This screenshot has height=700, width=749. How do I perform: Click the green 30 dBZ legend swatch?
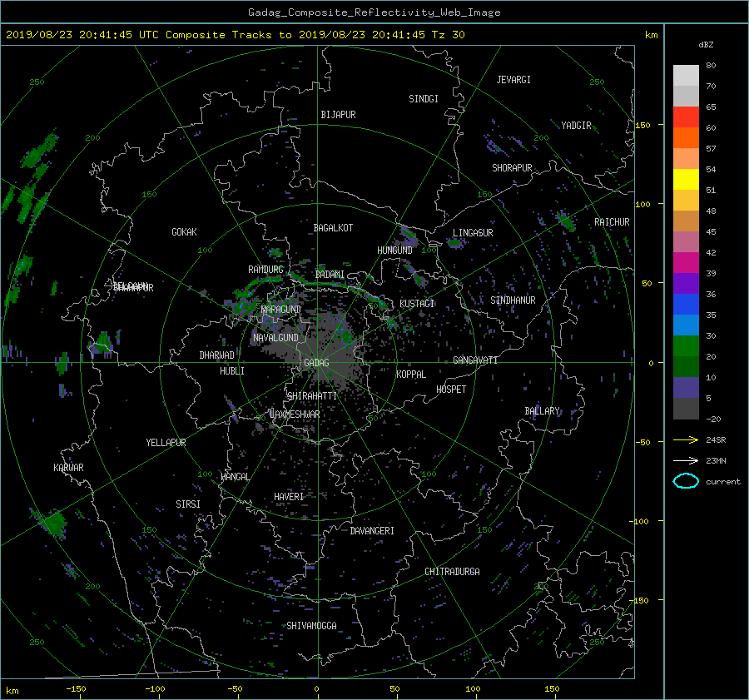pos(686,346)
